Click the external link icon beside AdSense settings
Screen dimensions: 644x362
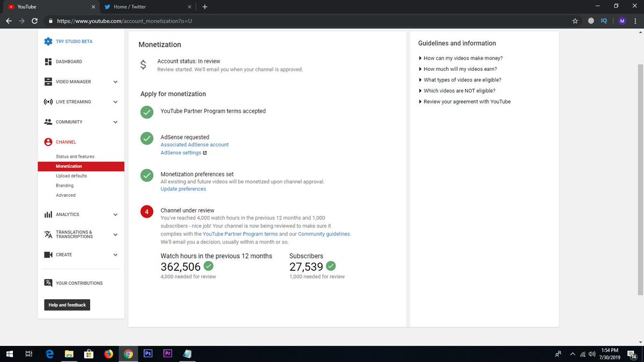click(x=204, y=153)
